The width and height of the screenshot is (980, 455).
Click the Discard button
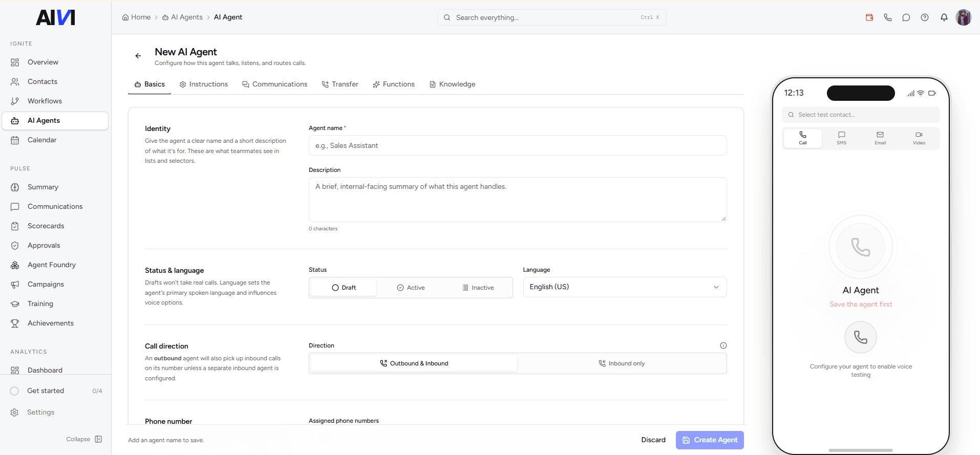pyautogui.click(x=653, y=440)
